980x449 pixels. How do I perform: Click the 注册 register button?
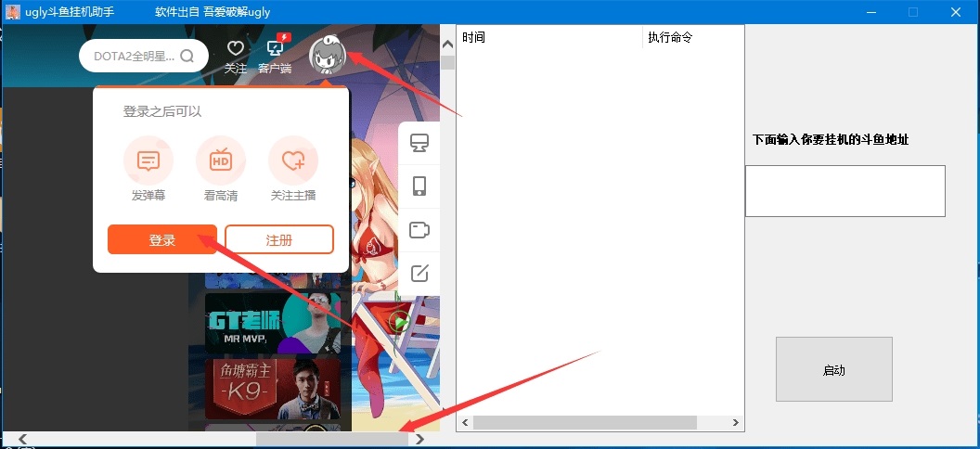[x=278, y=239]
